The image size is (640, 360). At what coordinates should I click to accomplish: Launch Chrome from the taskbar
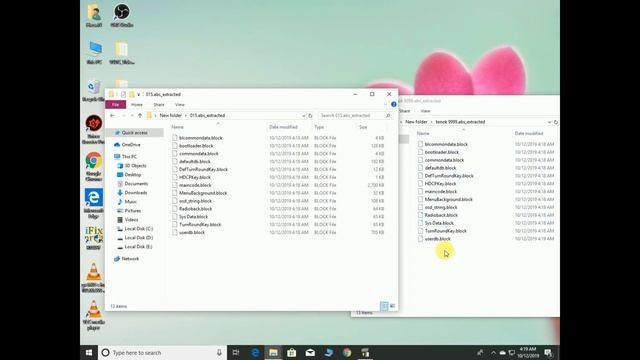[x=347, y=353]
